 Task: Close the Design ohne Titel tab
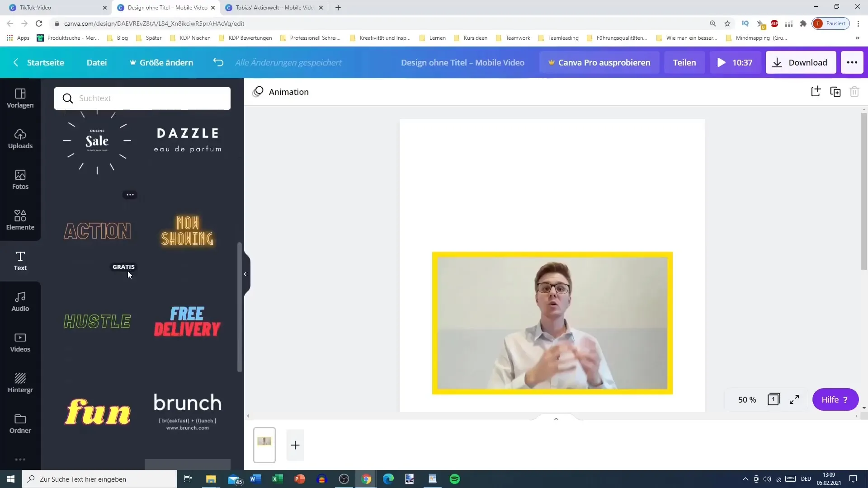213,8
